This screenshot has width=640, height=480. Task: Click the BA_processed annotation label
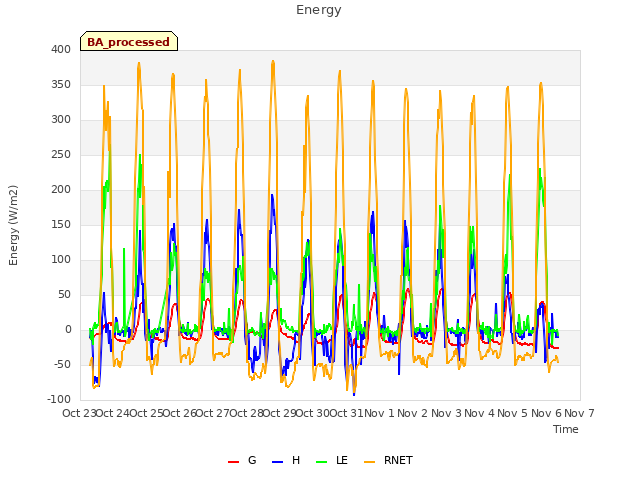click(129, 42)
